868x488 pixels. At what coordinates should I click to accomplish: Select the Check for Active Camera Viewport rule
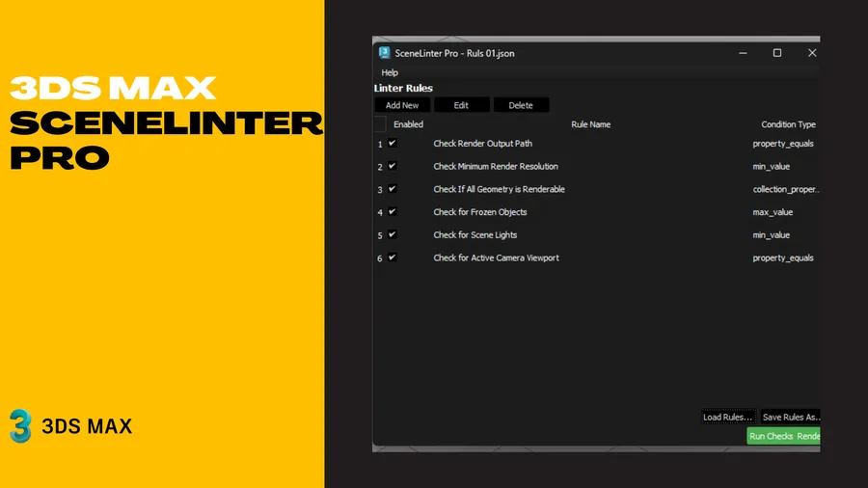[x=496, y=258]
